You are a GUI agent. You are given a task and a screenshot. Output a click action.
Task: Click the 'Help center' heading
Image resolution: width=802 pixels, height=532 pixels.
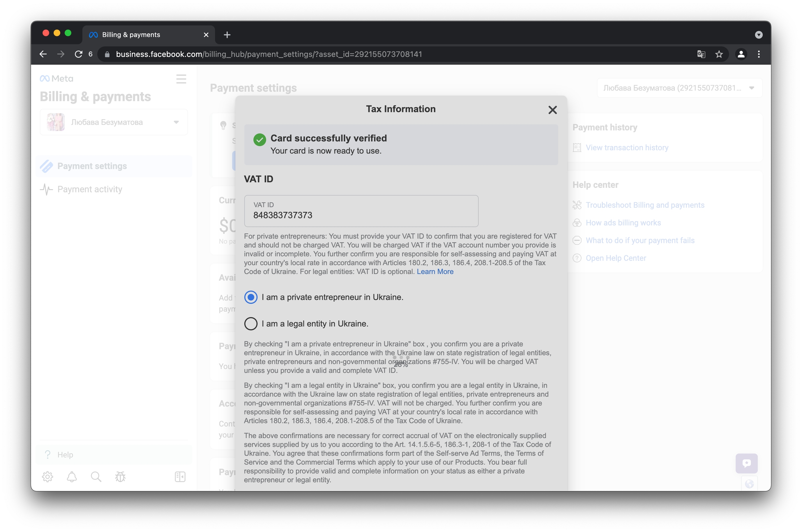point(596,185)
